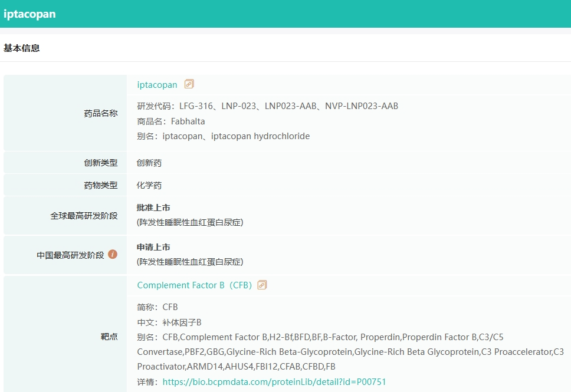Click alias line starting with 别名: CFB,Complement Factor B
Viewport: 571px width, 392px height.
(320, 337)
